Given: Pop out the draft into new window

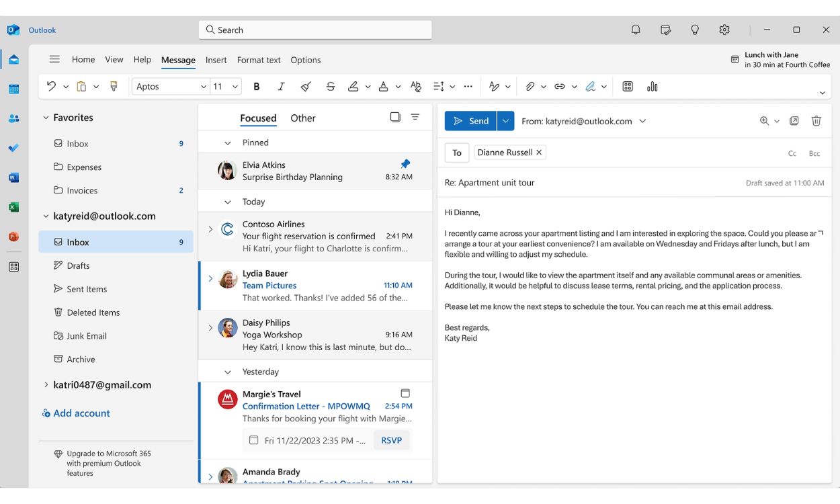Looking at the screenshot, I should coord(794,121).
